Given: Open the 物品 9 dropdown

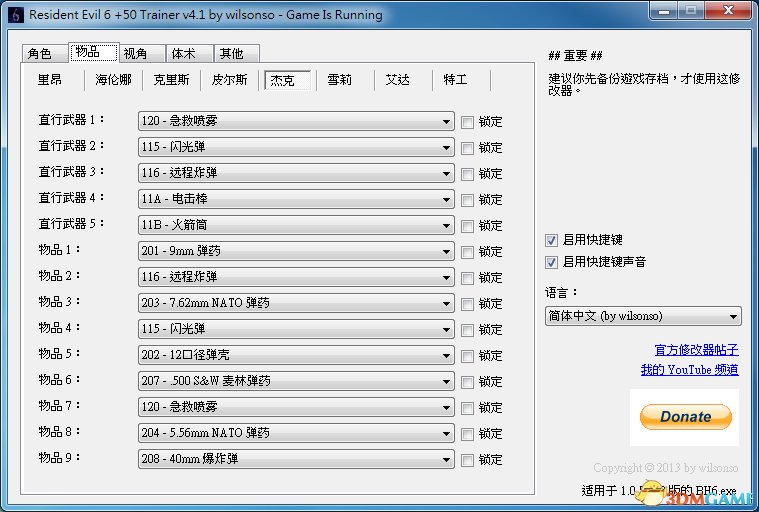Looking at the screenshot, I should [296, 461].
